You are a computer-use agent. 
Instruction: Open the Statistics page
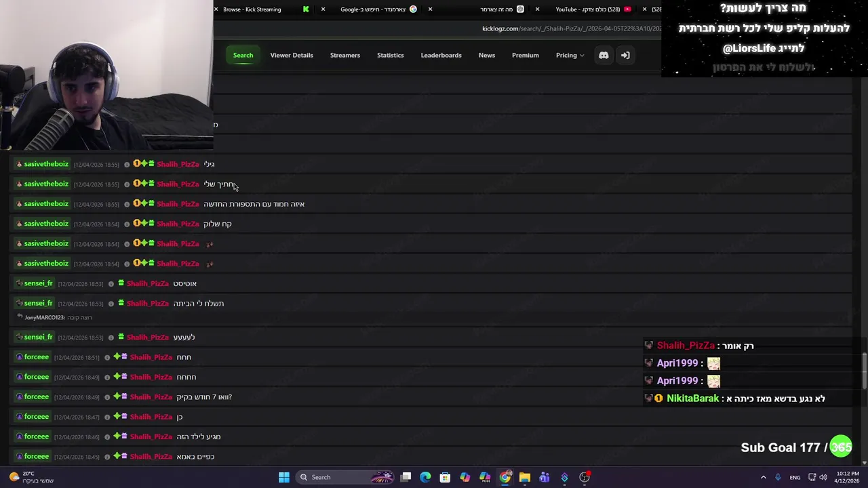click(390, 55)
